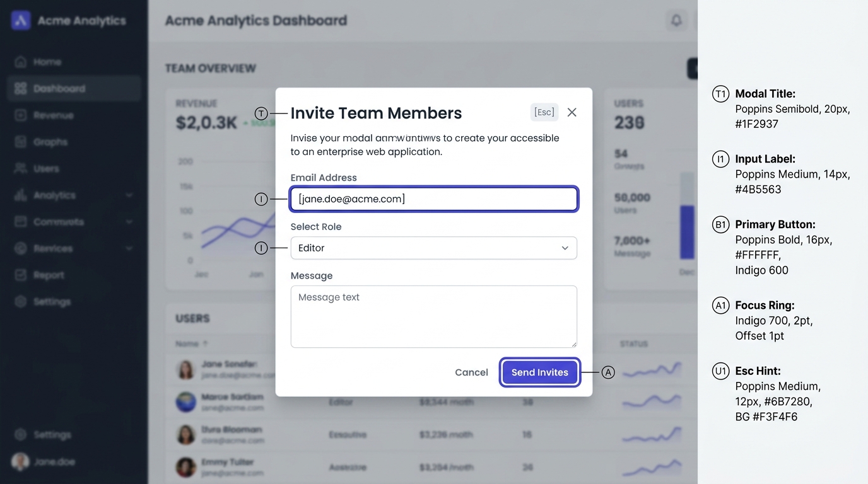Click the chevron arrow in Select Role
The height and width of the screenshot is (484, 868).
tap(565, 248)
